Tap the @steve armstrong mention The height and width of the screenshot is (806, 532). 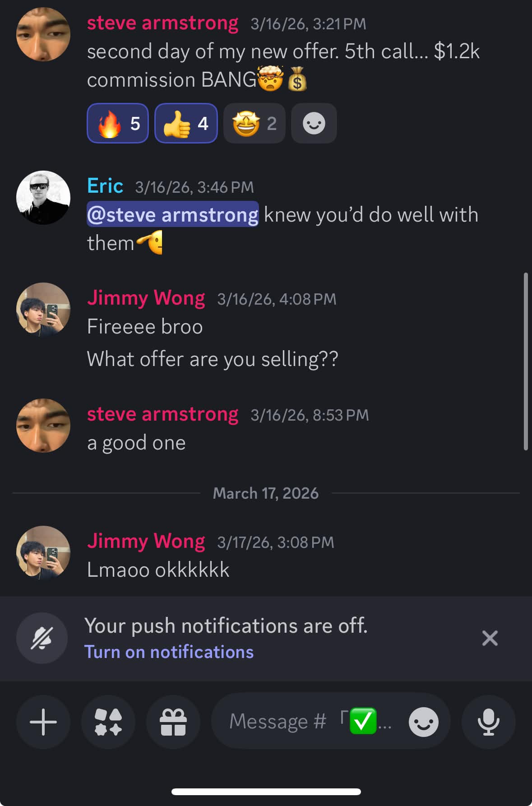pyautogui.click(x=173, y=214)
